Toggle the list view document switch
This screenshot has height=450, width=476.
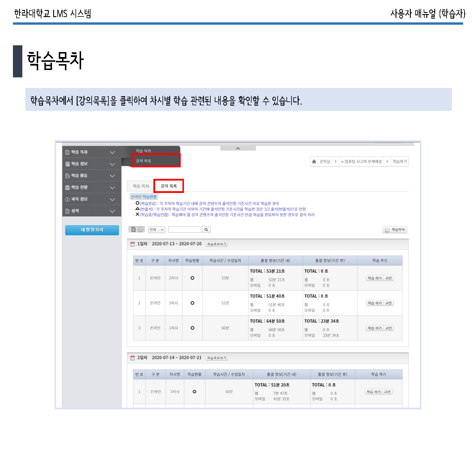point(133,229)
